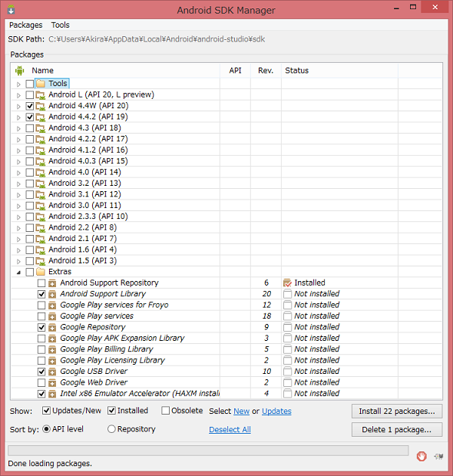Click Install 22 packages button
The width and height of the screenshot is (453, 476).
pyautogui.click(x=397, y=412)
